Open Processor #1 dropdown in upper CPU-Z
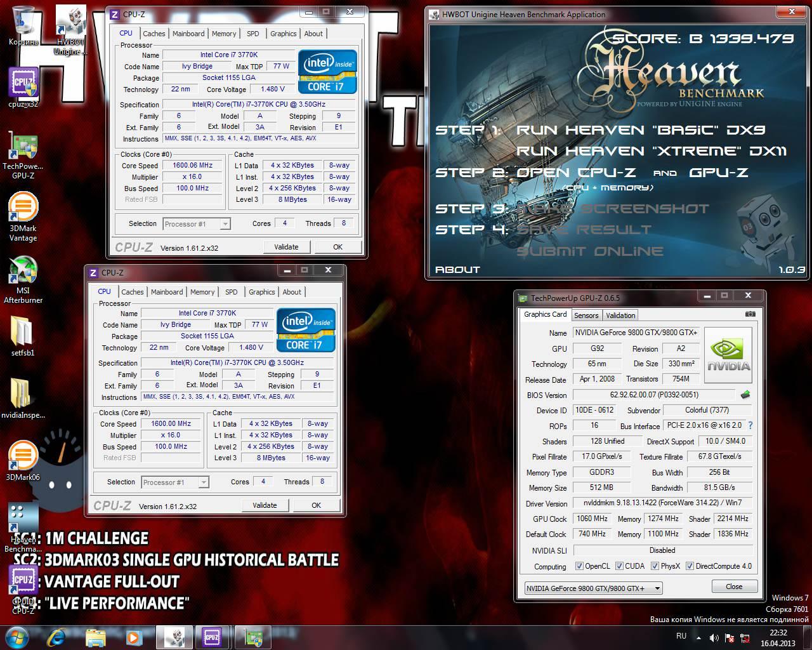 click(196, 224)
